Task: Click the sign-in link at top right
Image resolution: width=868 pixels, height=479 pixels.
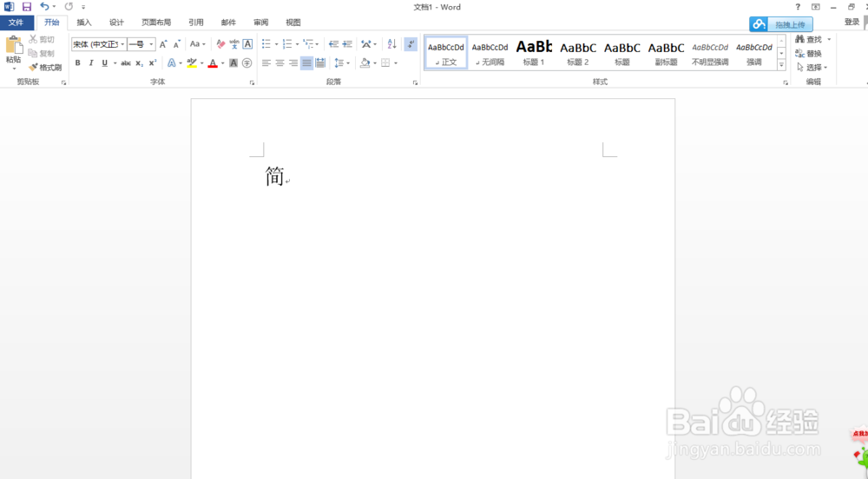Action: tap(852, 22)
